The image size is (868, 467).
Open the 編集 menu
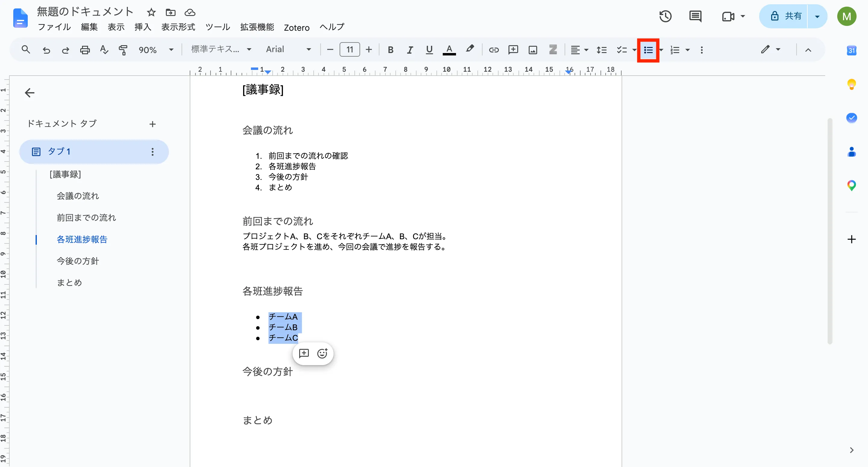point(89,27)
